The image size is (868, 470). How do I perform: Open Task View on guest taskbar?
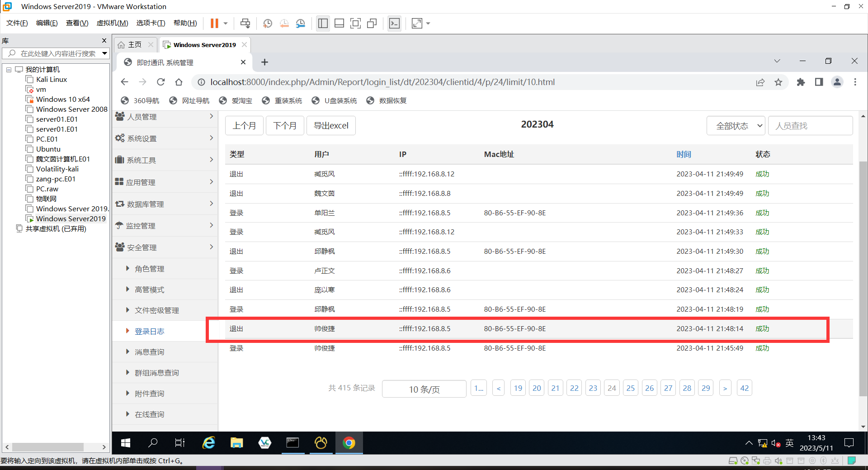pos(180,443)
